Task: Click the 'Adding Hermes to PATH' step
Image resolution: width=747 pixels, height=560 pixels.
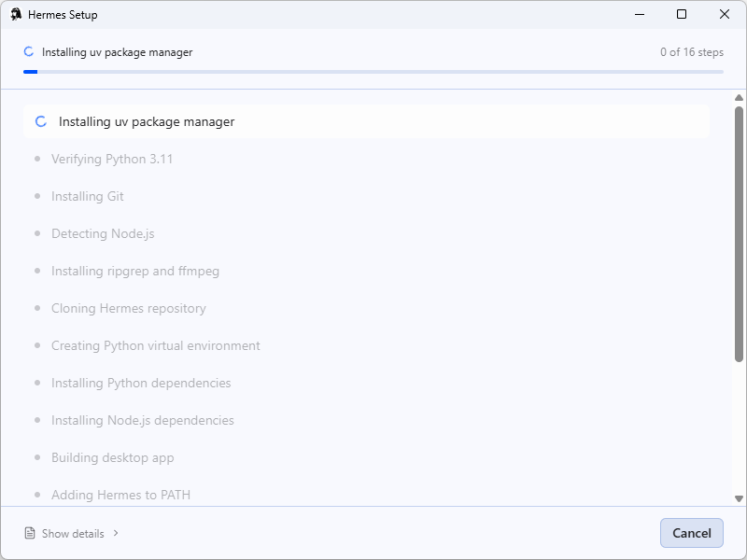Action: click(x=120, y=495)
